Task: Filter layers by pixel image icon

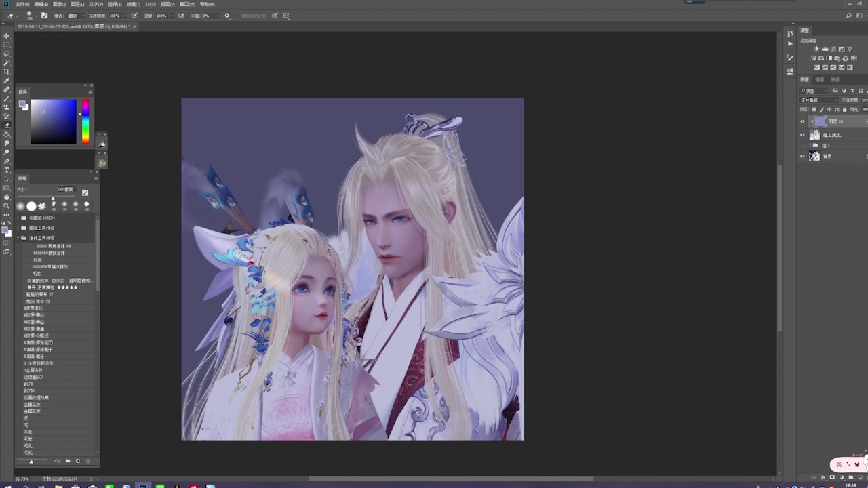Action: [x=835, y=90]
